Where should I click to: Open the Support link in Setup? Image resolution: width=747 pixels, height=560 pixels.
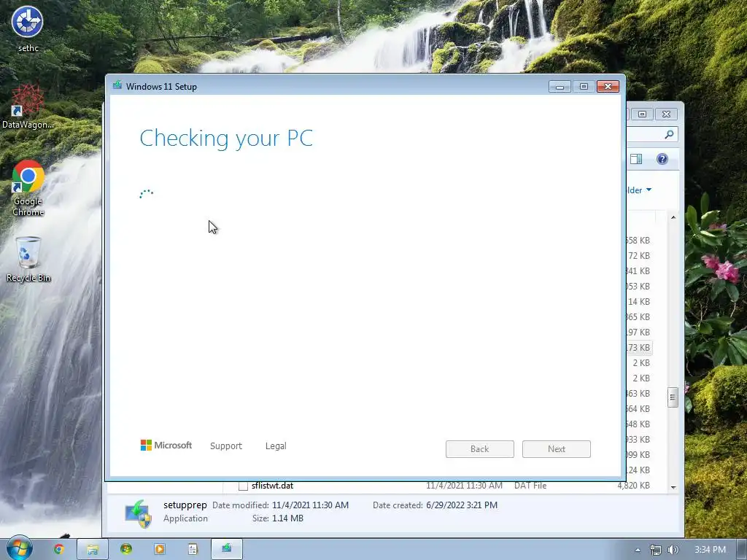coord(226,446)
